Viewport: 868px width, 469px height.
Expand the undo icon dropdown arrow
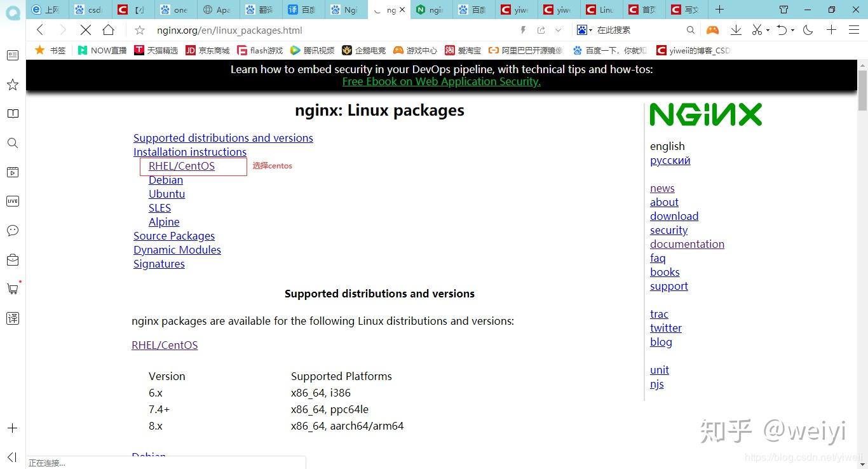pos(793,30)
